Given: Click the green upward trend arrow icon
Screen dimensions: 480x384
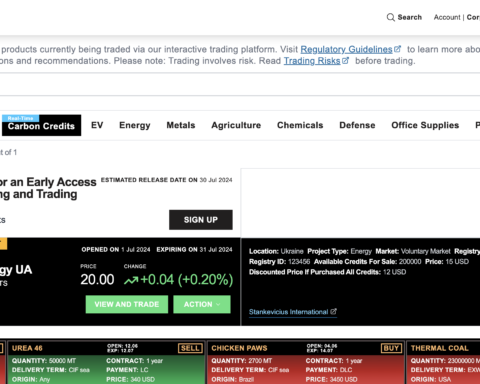Looking at the screenshot, I should (131, 281).
